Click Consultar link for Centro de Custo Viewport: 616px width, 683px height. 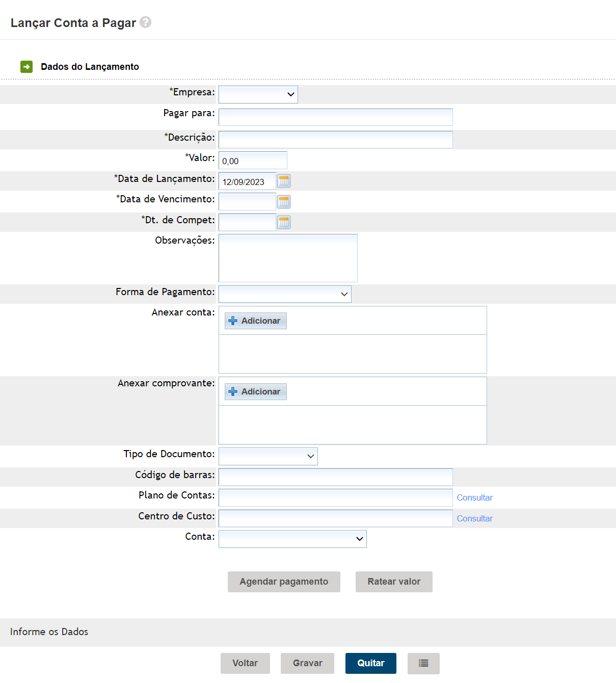[x=474, y=518]
